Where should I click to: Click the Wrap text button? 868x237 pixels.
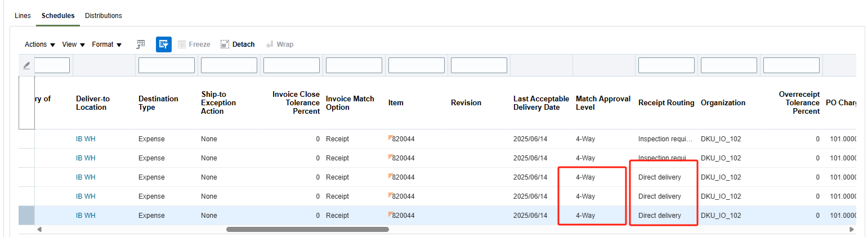(x=280, y=44)
